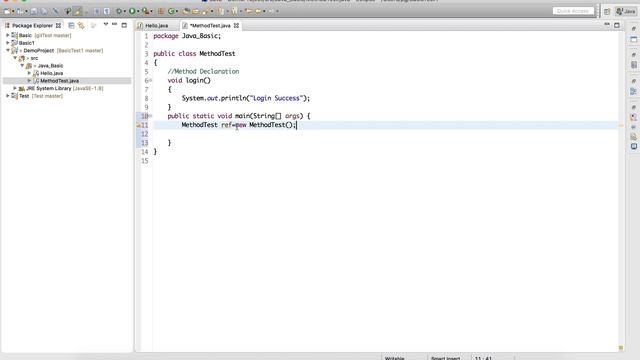The width and height of the screenshot is (640, 360).
Task: Collapse the DemoProject node
Action: (x=8, y=51)
